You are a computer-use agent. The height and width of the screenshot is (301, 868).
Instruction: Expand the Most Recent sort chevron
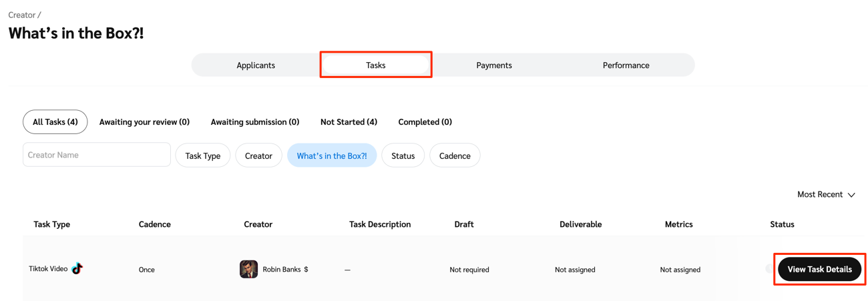point(851,195)
